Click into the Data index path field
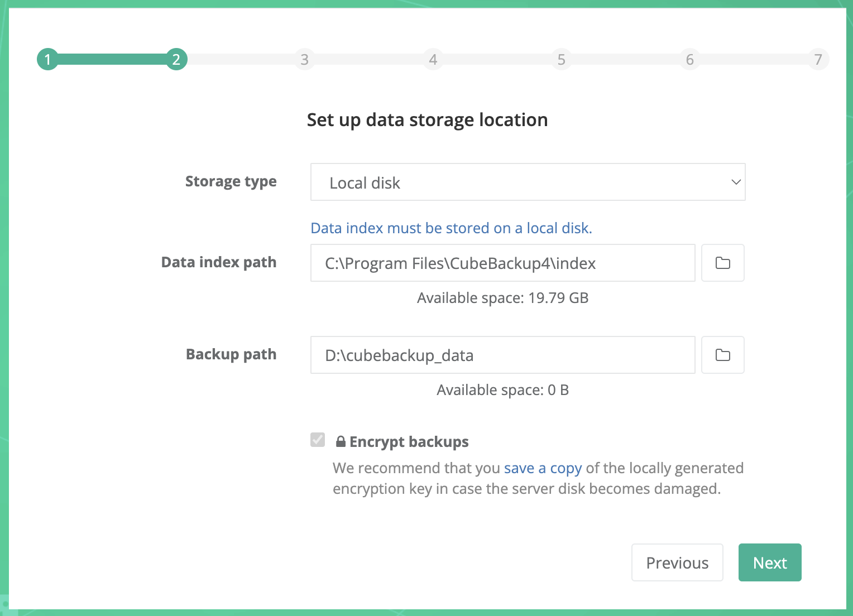Image resolution: width=853 pixels, height=616 pixels. 502,263
